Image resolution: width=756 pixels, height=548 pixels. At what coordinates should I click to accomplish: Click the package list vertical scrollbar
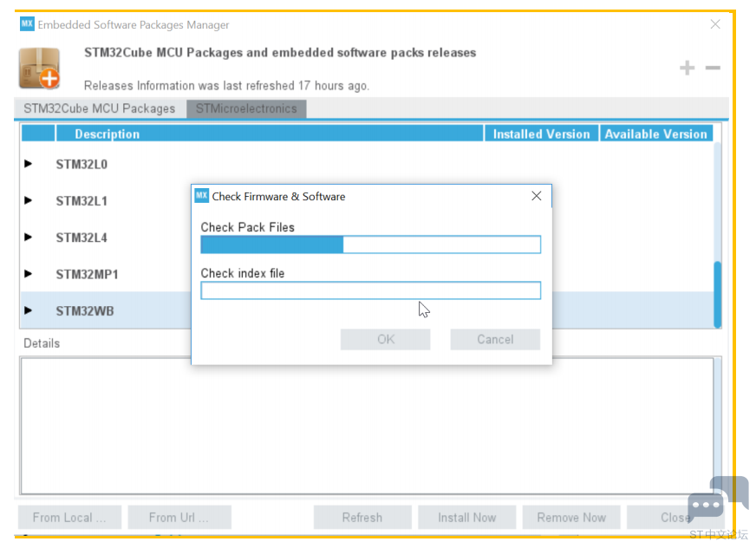point(717,295)
